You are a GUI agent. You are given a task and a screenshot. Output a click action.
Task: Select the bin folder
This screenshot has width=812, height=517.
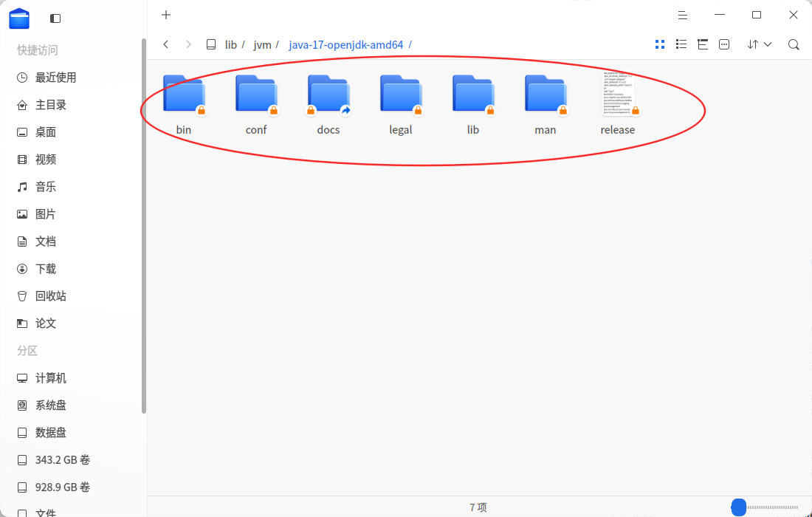point(184,105)
